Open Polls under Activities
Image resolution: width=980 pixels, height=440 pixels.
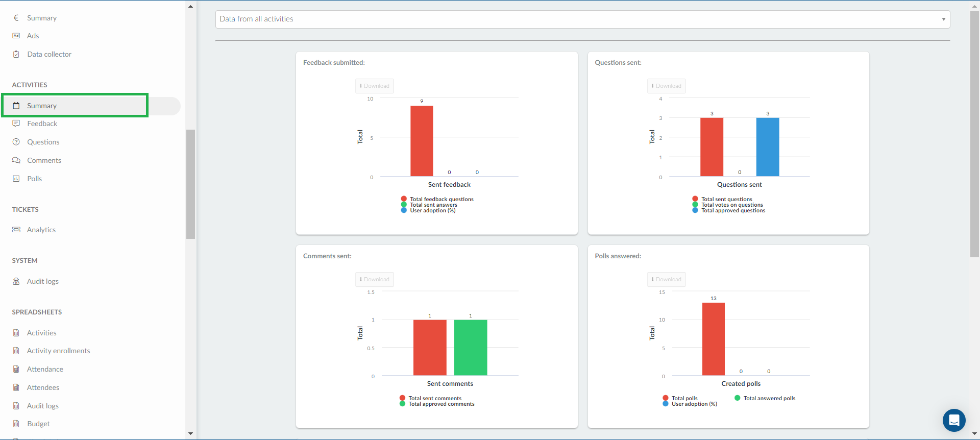35,179
